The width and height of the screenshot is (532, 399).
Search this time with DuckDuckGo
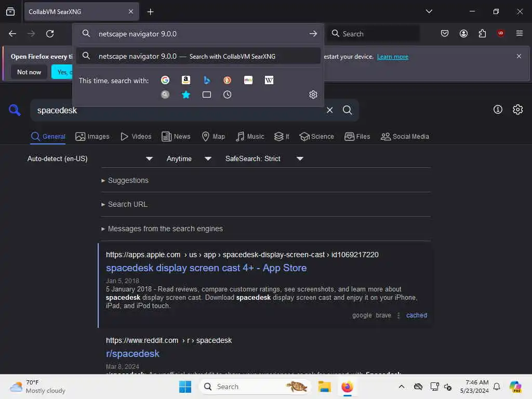click(x=228, y=80)
